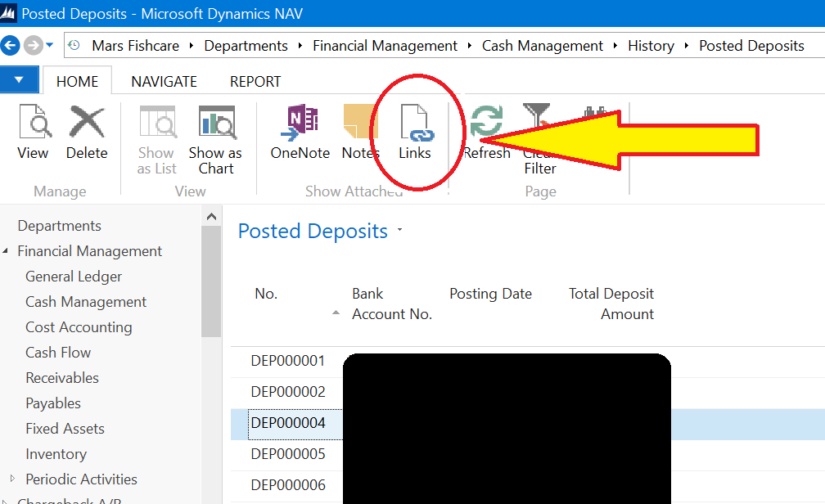The image size is (825, 504).
Task: Click Mars Fishcare in the address bar
Action: pos(135,46)
